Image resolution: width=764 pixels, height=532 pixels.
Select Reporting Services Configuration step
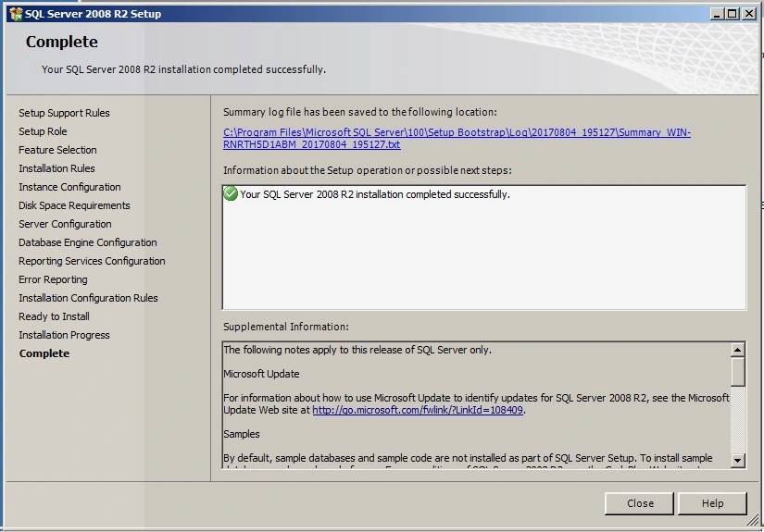click(x=92, y=261)
